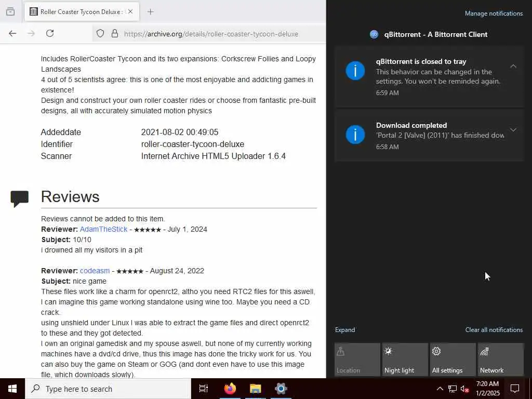
Task: Click the 'Subject: nice game' review line
Action: (x=74, y=281)
